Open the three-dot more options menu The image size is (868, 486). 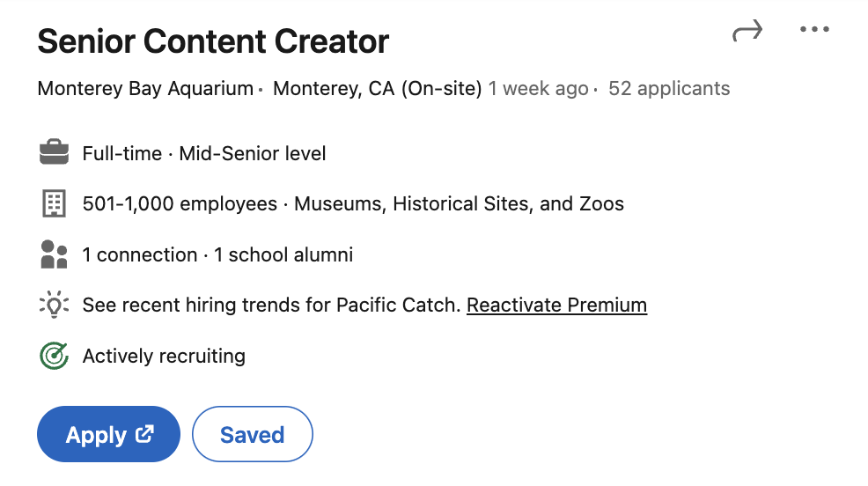coord(814,30)
